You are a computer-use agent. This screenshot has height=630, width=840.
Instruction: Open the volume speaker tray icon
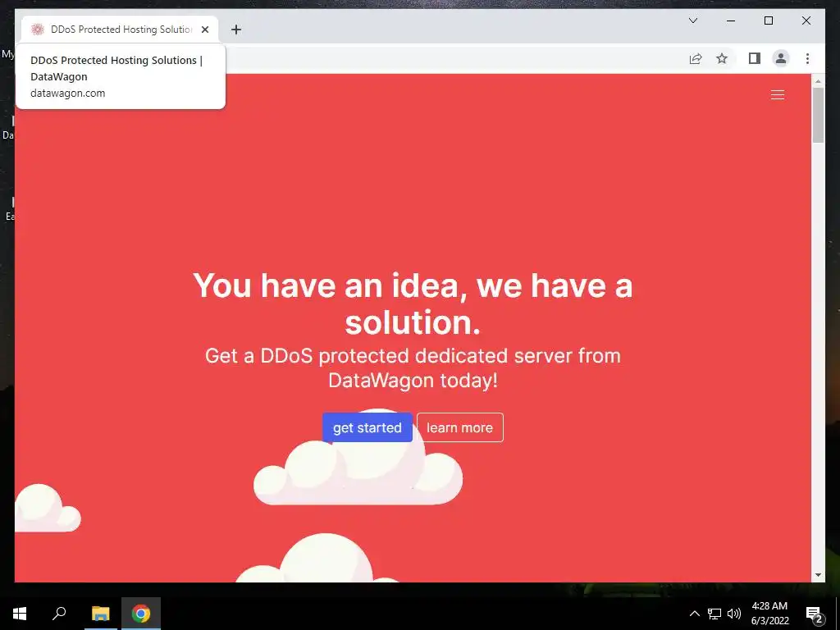point(734,614)
